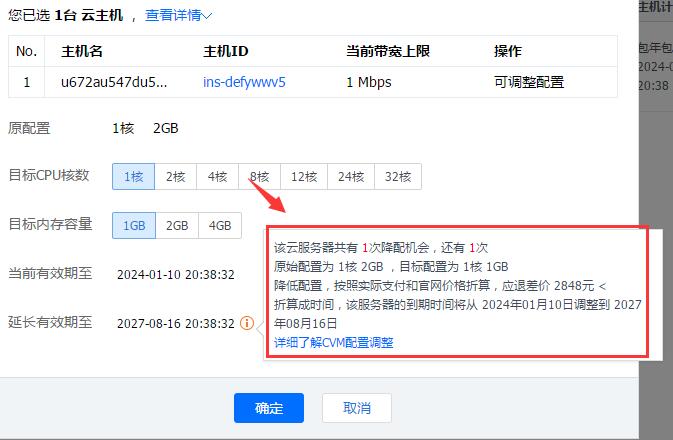The height and width of the screenshot is (440, 673).
Task: Click the 主机名 column header
Action: [x=82, y=51]
